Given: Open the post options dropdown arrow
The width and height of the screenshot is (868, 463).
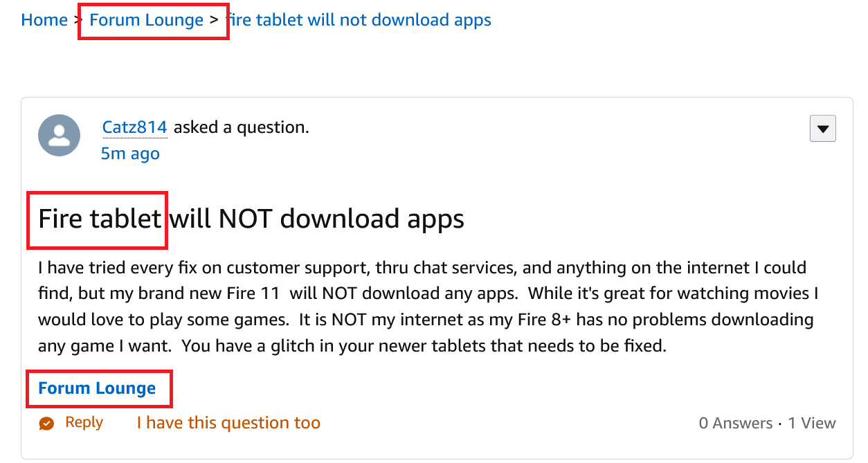Looking at the screenshot, I should pyautogui.click(x=822, y=129).
